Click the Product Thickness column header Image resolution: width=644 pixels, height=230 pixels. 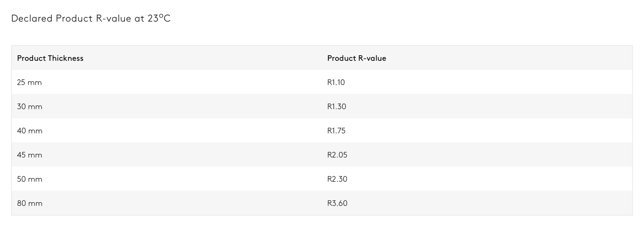click(50, 58)
